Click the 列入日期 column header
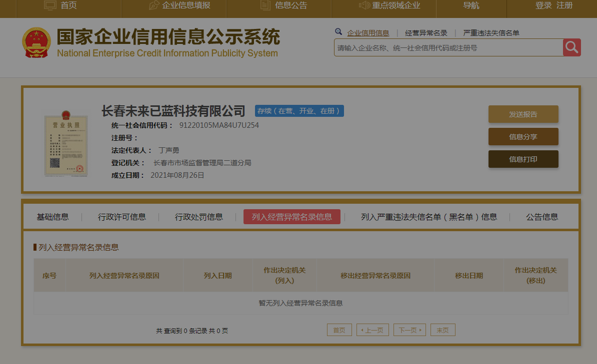 [x=218, y=276]
